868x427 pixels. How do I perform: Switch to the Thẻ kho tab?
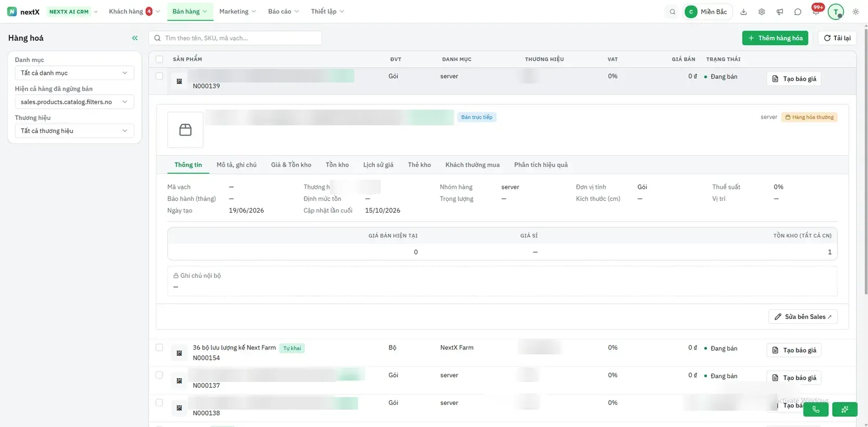419,165
